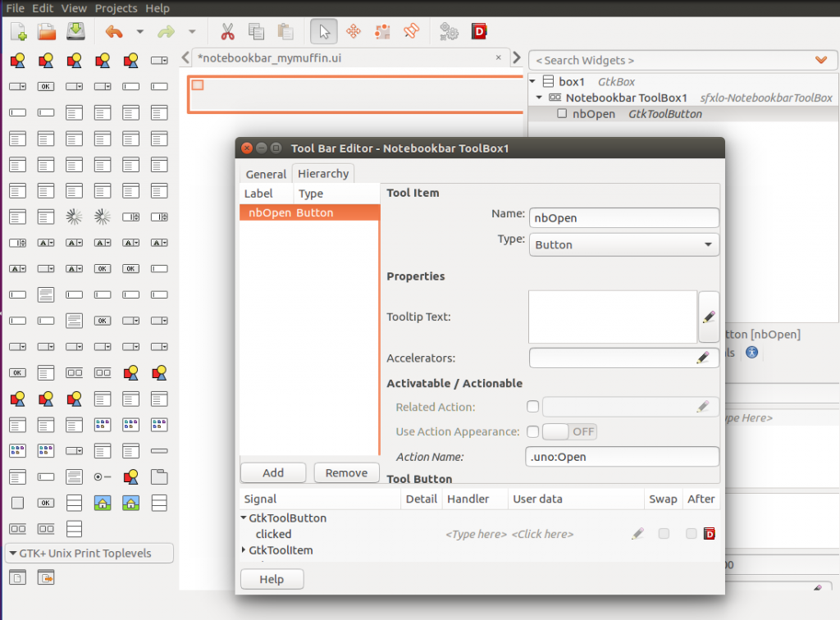Click the Cut icon in the toolbar
The height and width of the screenshot is (620, 840).
(x=227, y=31)
